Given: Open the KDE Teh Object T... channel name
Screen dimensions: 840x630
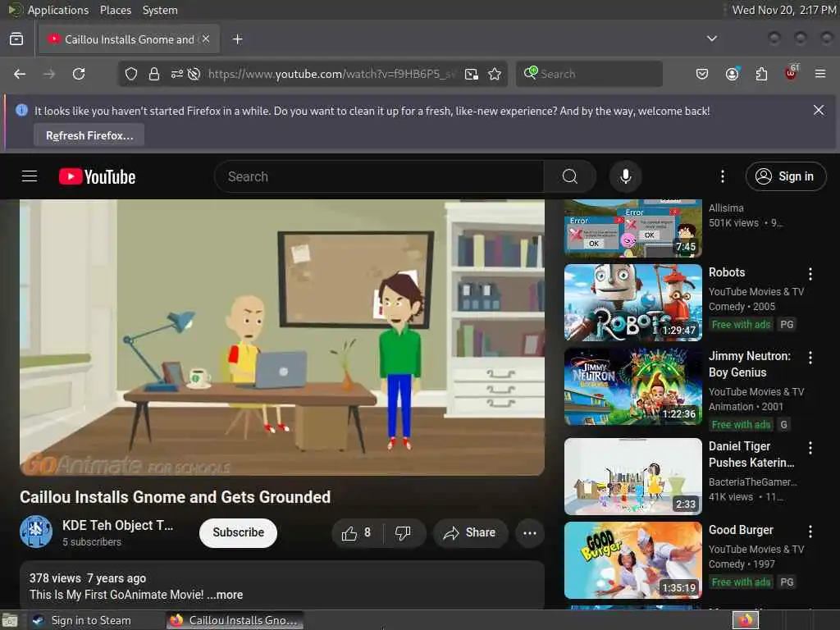Looking at the screenshot, I should (118, 526).
